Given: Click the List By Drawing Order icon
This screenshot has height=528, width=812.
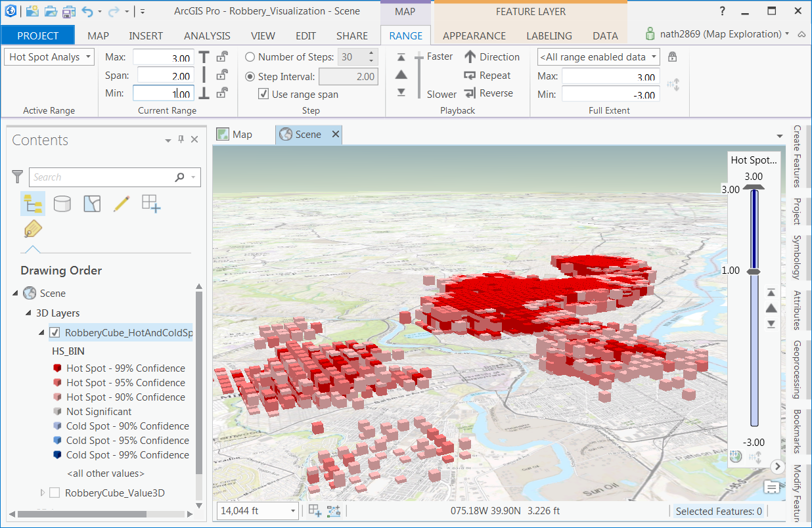Looking at the screenshot, I should click(x=32, y=204).
